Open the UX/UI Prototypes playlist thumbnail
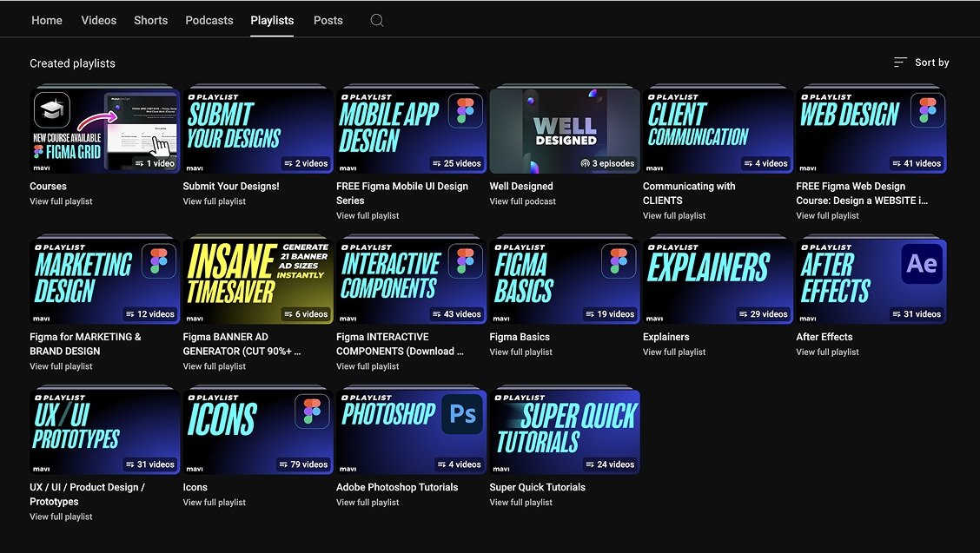 point(104,431)
